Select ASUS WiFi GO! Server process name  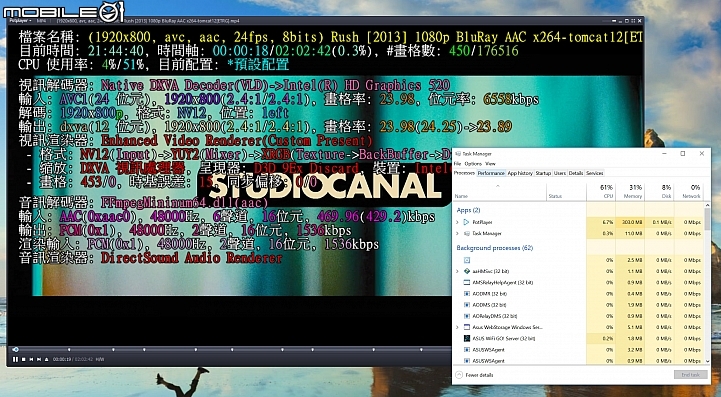pyautogui.click(x=504, y=339)
